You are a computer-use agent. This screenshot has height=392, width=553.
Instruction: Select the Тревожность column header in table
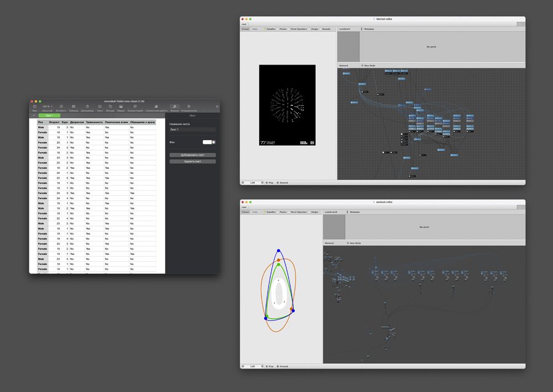[94, 122]
